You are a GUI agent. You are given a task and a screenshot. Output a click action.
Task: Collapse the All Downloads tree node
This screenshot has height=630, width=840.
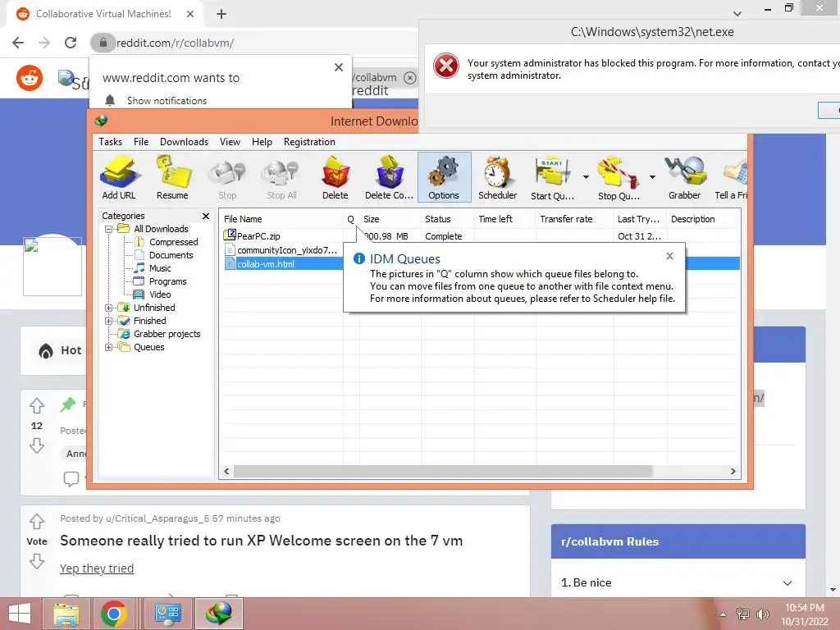(109, 230)
